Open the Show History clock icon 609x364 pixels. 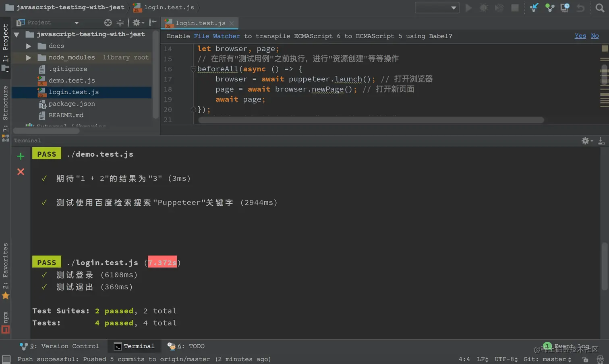565,8
